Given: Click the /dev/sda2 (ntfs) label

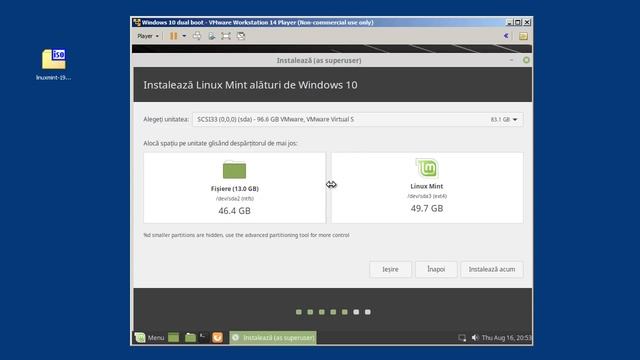Looking at the screenshot, I should pyautogui.click(x=235, y=199).
